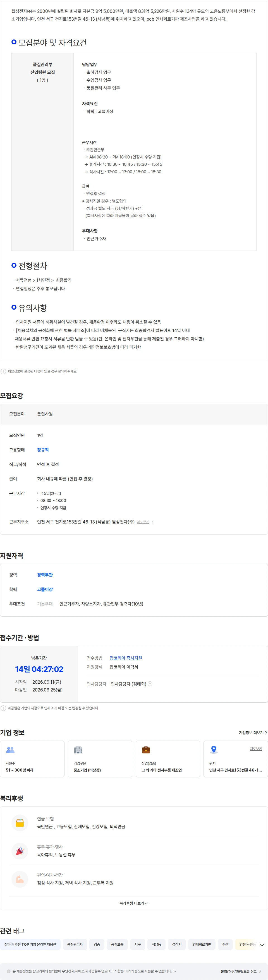Click the 유의사항 heading
Viewport: 268px width, 980px height.
pos(33,308)
